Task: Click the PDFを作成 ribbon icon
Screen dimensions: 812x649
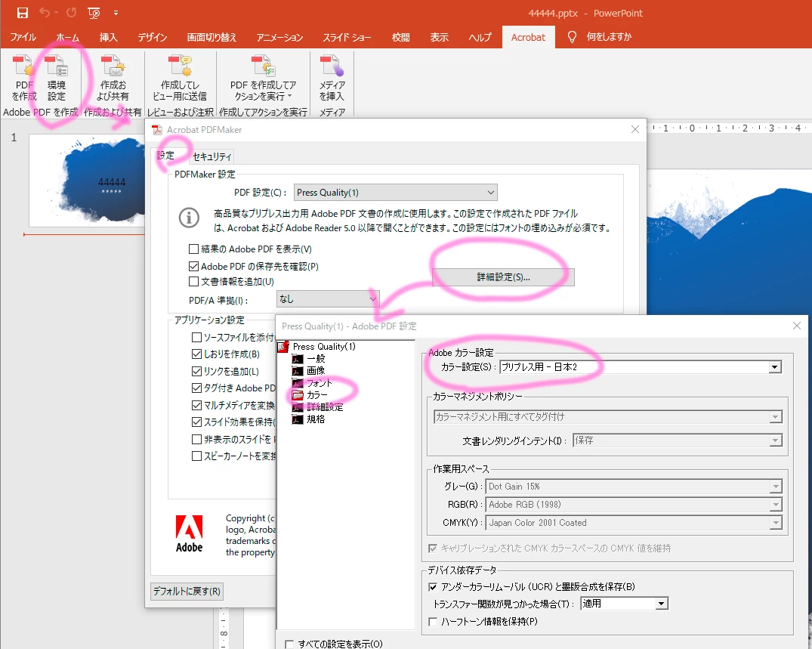Action: click(24, 79)
